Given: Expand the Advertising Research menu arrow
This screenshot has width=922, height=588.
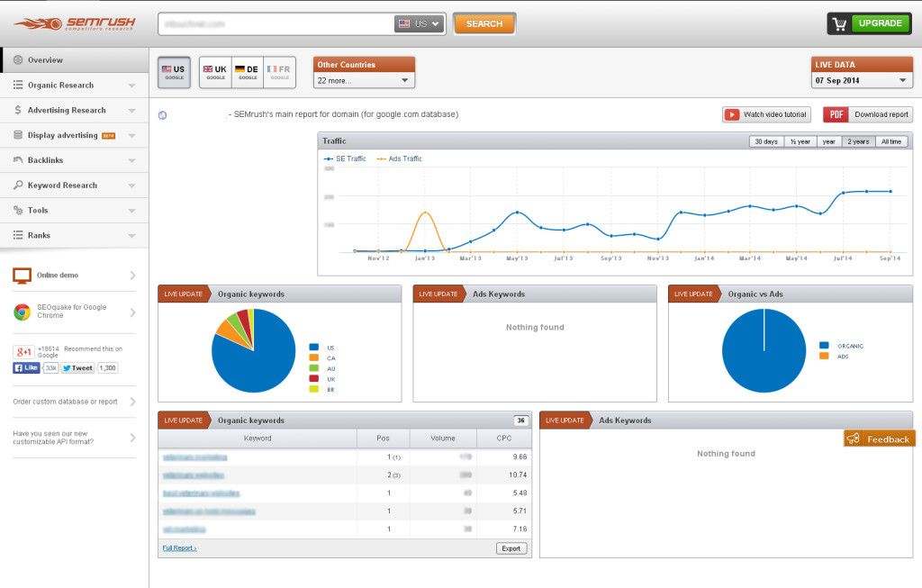Looking at the screenshot, I should (x=131, y=111).
